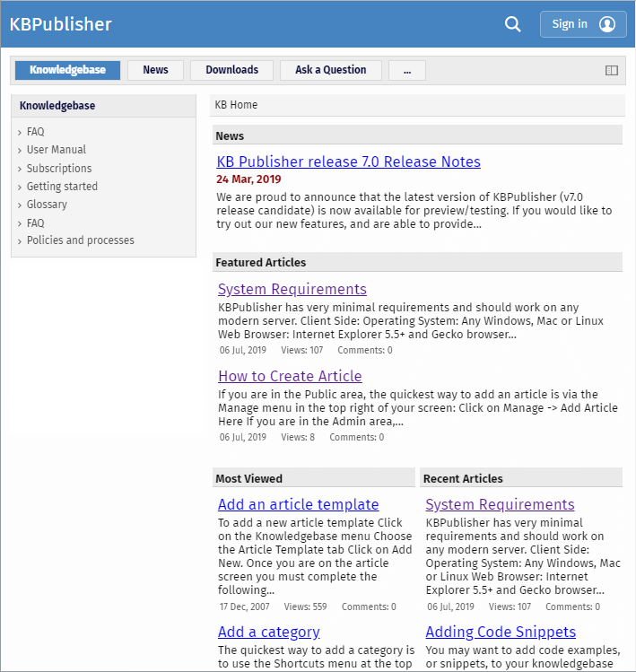This screenshot has width=636, height=672.
Task: Click the Recent Articles section header
Action: tap(521, 478)
